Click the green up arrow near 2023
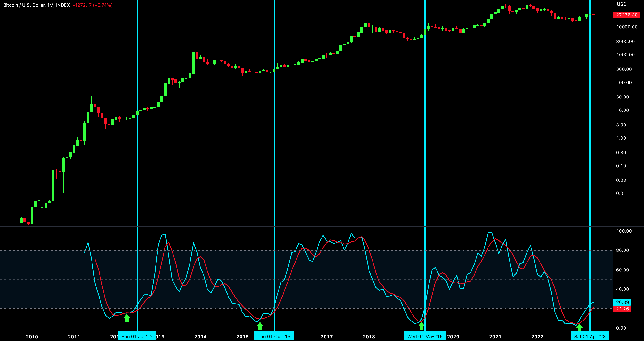 point(579,327)
